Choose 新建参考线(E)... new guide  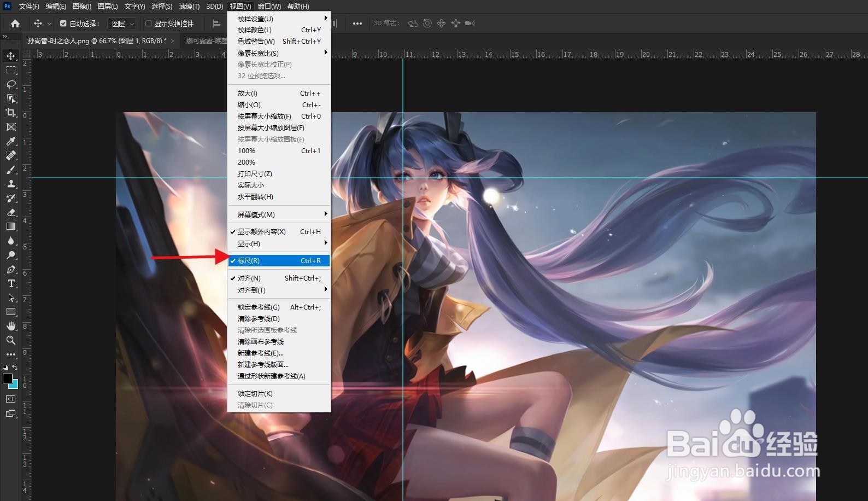point(279,353)
